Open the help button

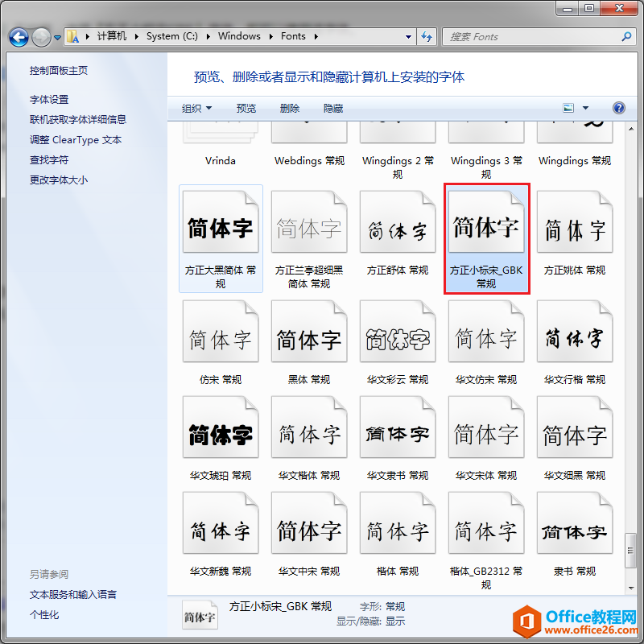point(619,108)
